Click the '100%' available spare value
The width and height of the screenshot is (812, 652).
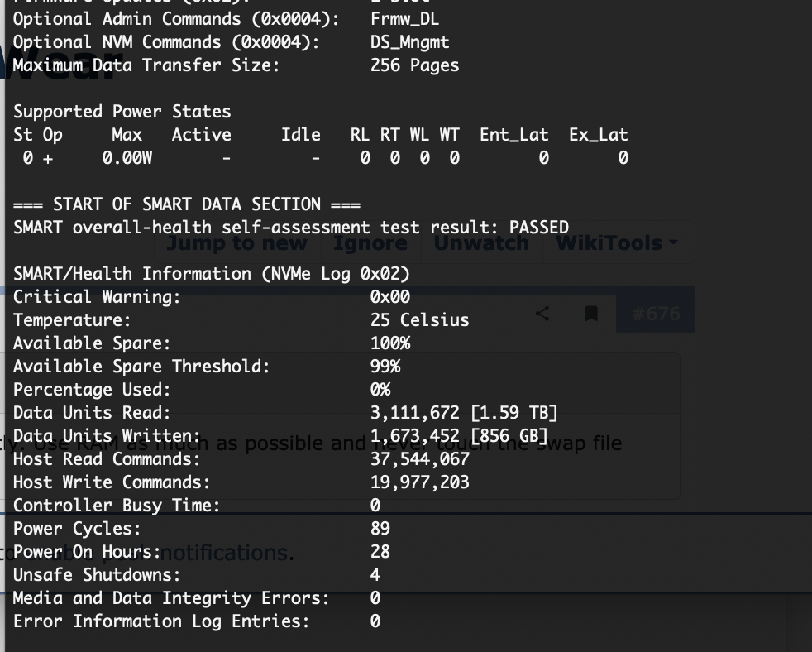click(x=390, y=343)
